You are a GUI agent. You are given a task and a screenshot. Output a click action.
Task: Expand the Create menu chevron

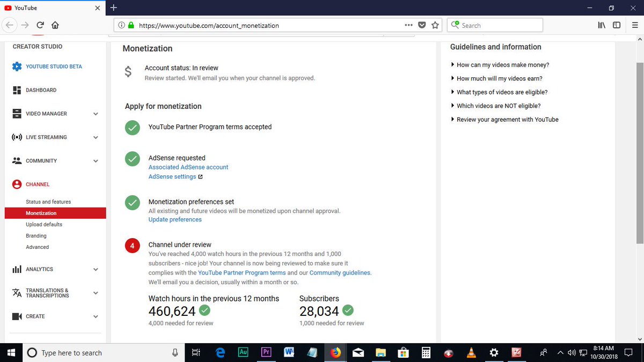96,316
